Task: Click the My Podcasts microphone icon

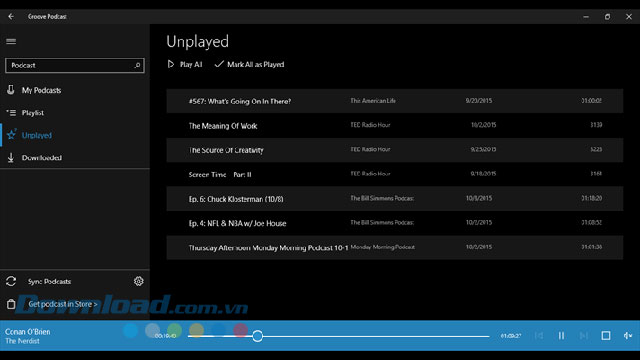Action: (x=11, y=90)
